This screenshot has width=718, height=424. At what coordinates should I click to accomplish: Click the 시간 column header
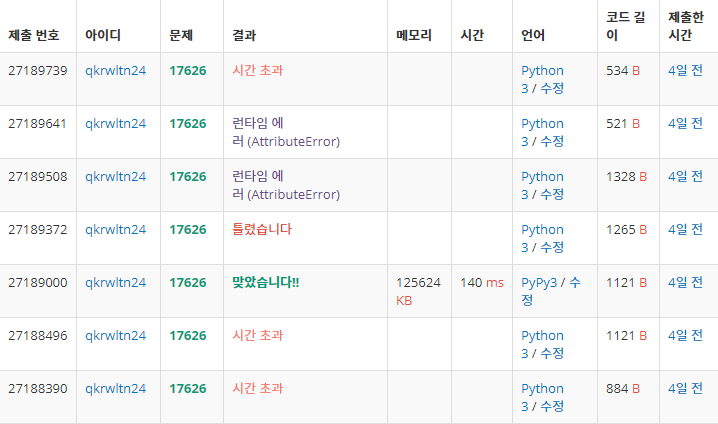click(x=472, y=35)
